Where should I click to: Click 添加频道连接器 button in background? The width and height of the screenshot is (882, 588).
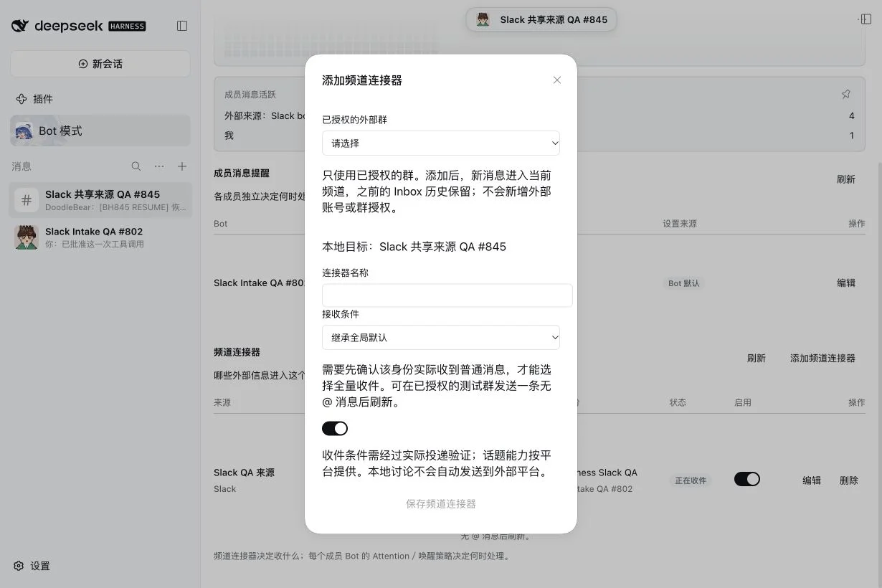[x=822, y=358]
